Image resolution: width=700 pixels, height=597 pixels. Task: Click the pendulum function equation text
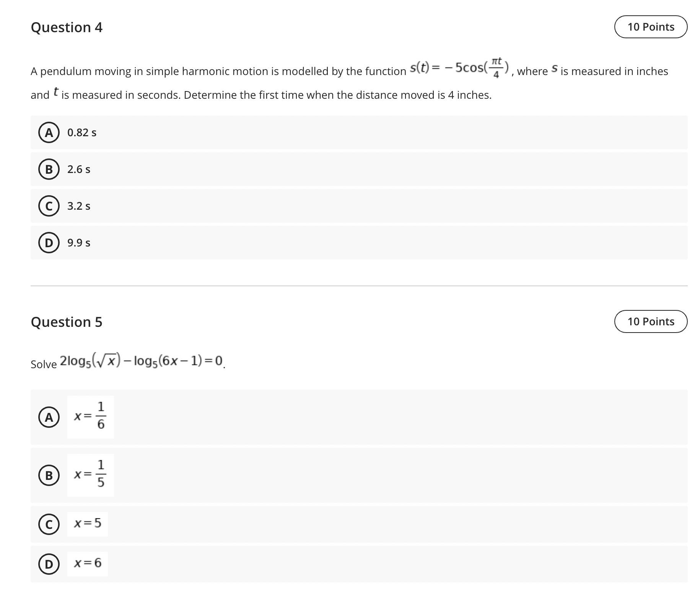click(459, 69)
